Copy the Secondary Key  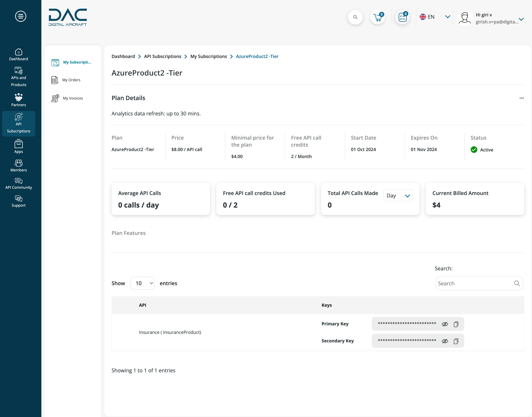[456, 341]
